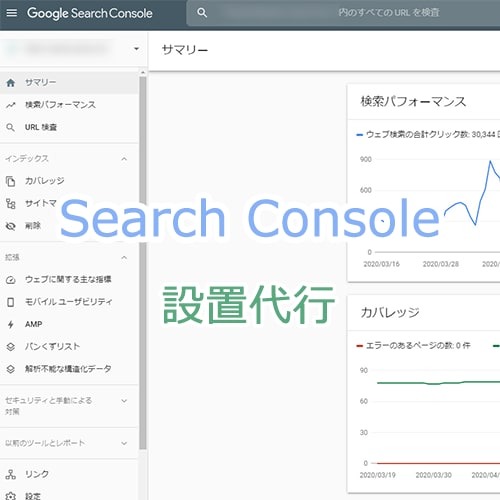This screenshot has height=500, width=500.
Task: Click the 2020/03/30 date axis label
Action: click(433, 475)
